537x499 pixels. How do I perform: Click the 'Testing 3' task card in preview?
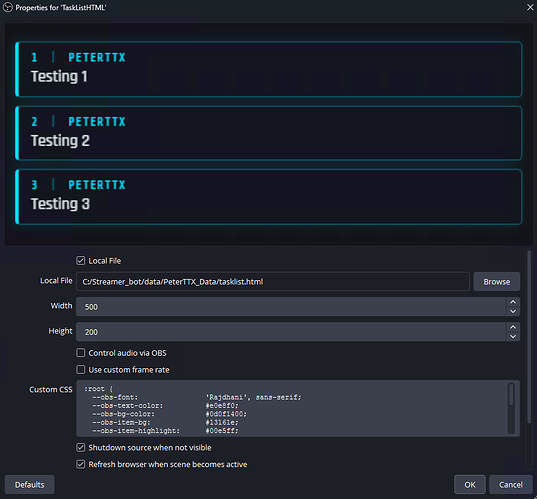click(269, 197)
